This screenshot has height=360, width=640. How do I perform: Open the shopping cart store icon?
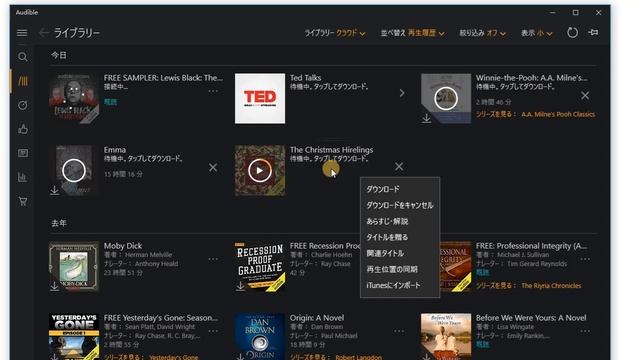pyautogui.click(x=23, y=201)
